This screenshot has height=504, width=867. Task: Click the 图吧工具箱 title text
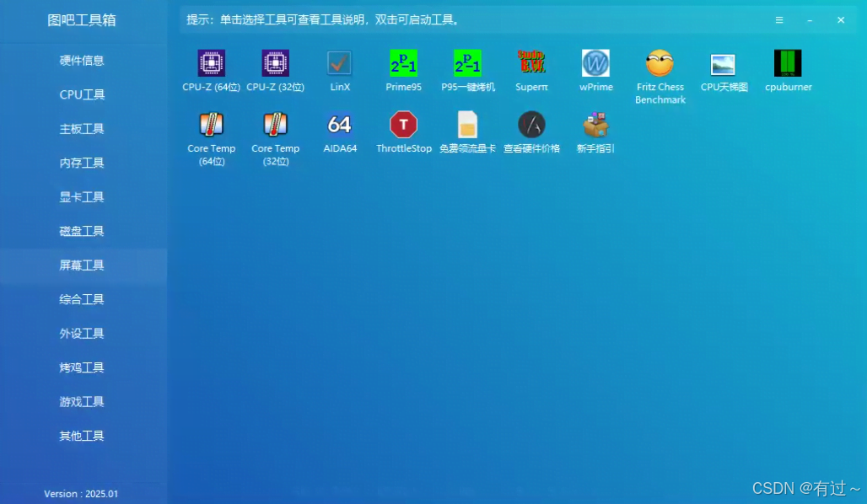coord(82,20)
